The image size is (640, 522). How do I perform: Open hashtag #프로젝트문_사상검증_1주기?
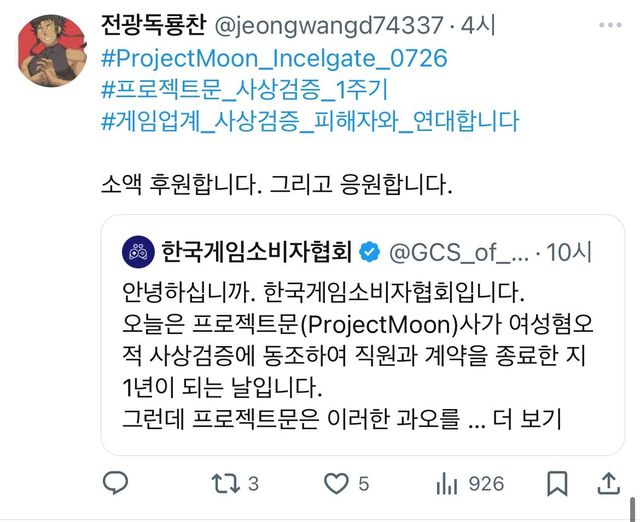tap(244, 89)
